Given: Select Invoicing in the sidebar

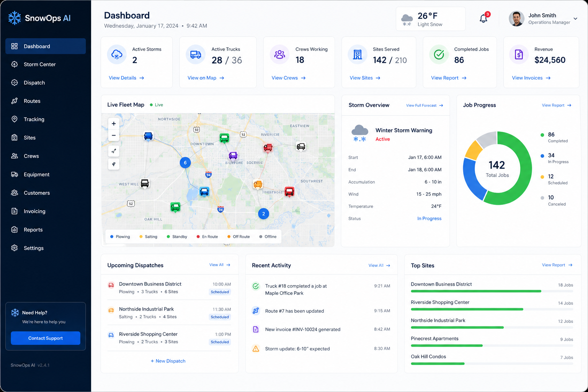Looking at the screenshot, I should click(x=46, y=211).
